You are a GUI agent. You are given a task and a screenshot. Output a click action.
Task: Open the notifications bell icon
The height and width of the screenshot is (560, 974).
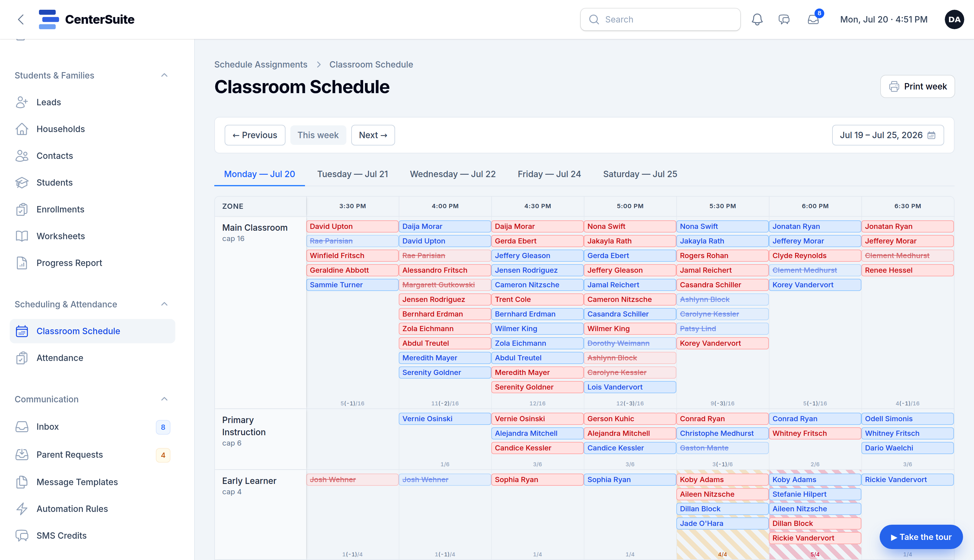pyautogui.click(x=757, y=19)
